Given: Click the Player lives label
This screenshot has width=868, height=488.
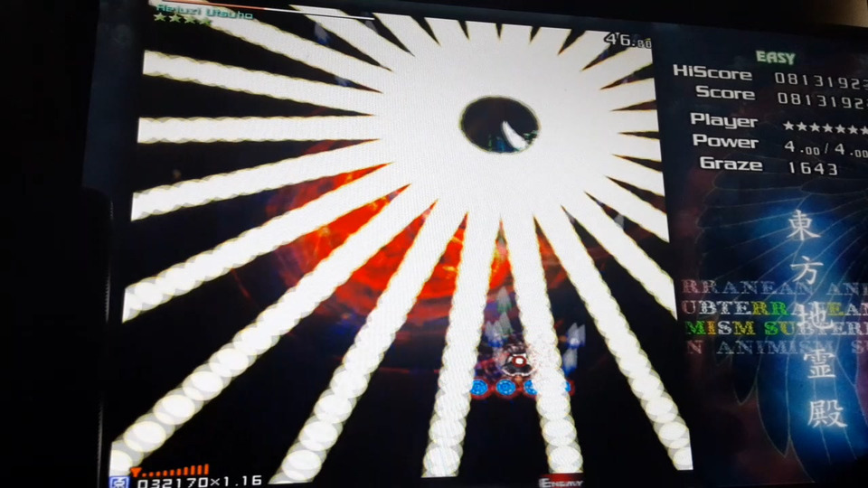Looking at the screenshot, I should [723, 119].
